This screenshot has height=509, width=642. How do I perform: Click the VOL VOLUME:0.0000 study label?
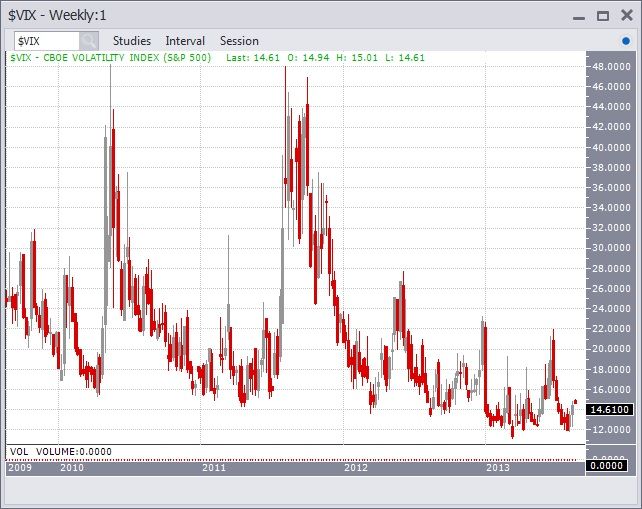(61, 452)
